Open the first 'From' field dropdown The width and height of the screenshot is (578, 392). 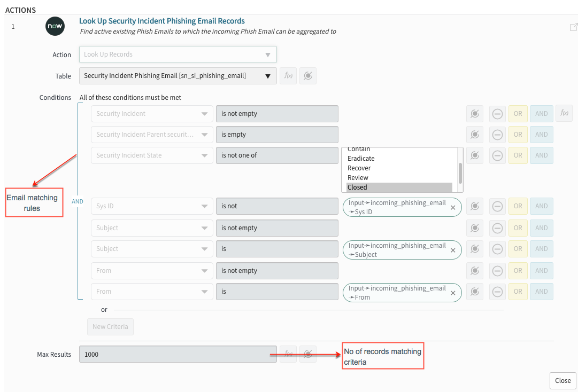(152, 271)
